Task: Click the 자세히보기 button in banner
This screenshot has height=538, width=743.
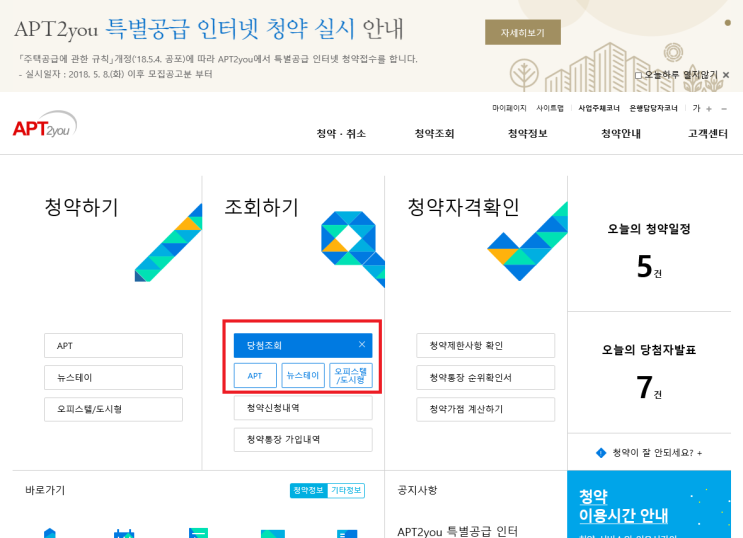Action: point(523,32)
